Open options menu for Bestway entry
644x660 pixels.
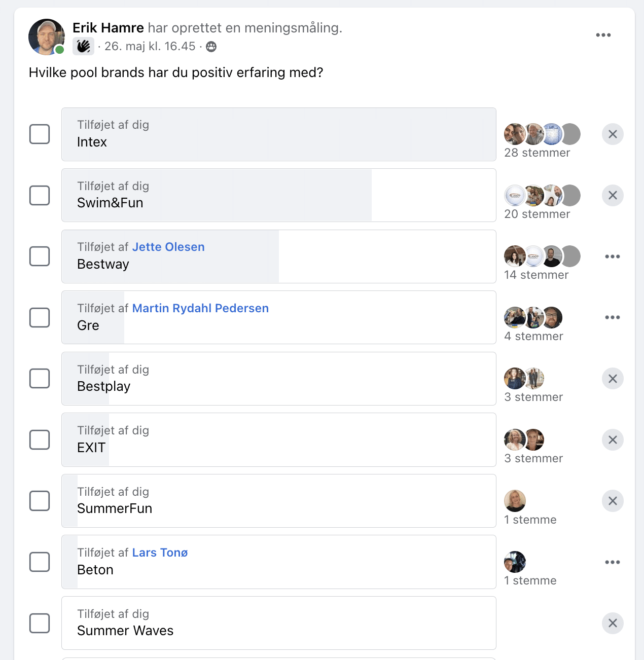[x=613, y=256]
